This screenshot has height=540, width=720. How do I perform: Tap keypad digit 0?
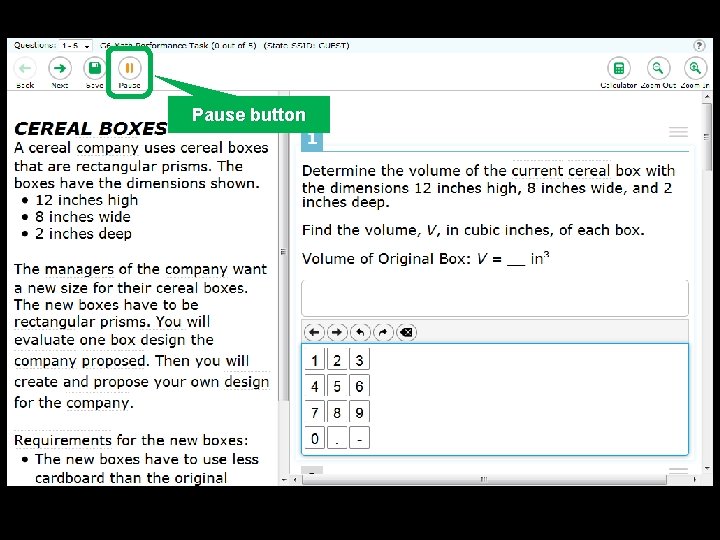[x=315, y=439]
